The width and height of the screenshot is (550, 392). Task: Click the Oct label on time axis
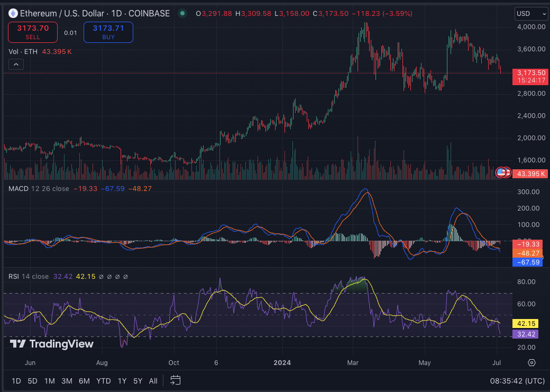point(173,362)
